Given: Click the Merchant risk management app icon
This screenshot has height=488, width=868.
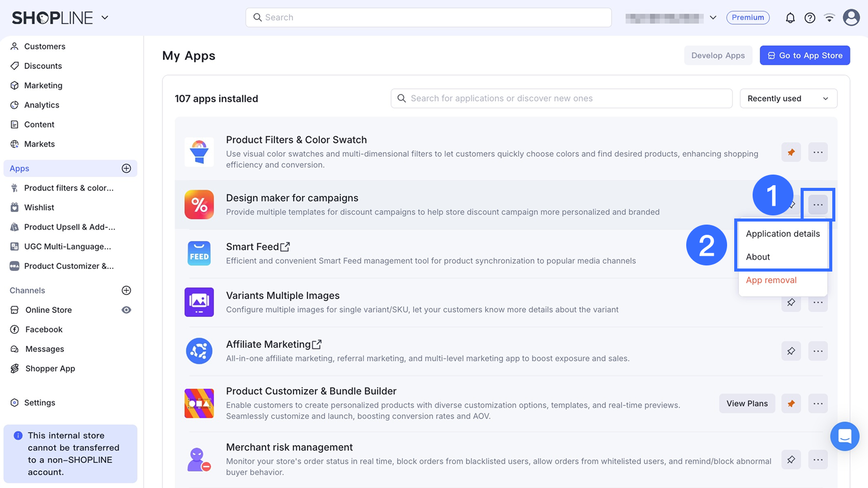Looking at the screenshot, I should click(199, 459).
